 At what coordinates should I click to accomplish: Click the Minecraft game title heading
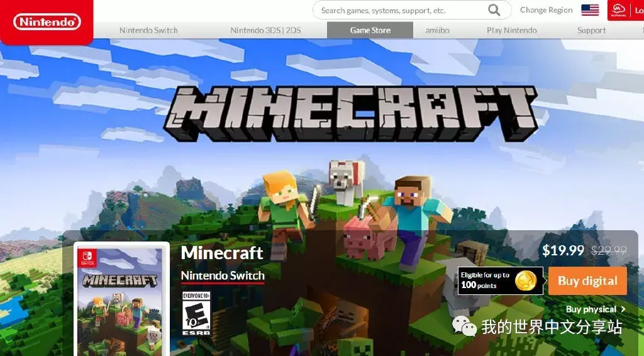[x=222, y=252]
